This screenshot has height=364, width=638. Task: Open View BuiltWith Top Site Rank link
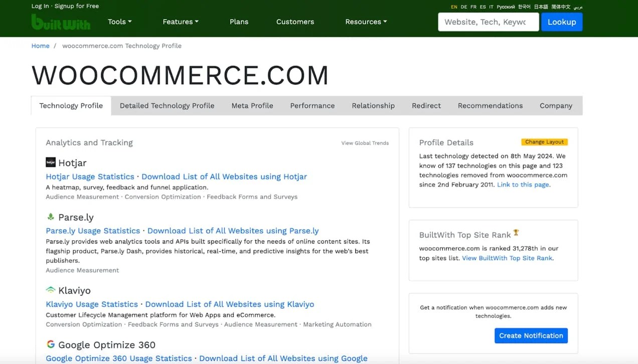507,258
